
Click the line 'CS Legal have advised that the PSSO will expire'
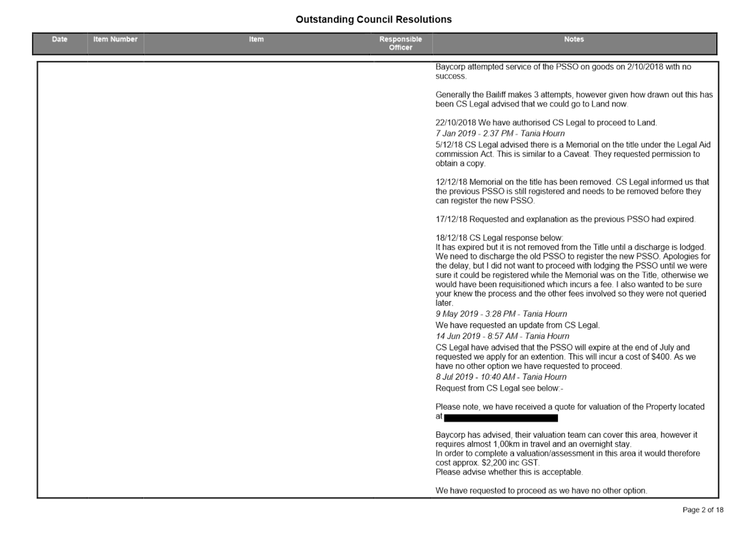click(562, 347)
